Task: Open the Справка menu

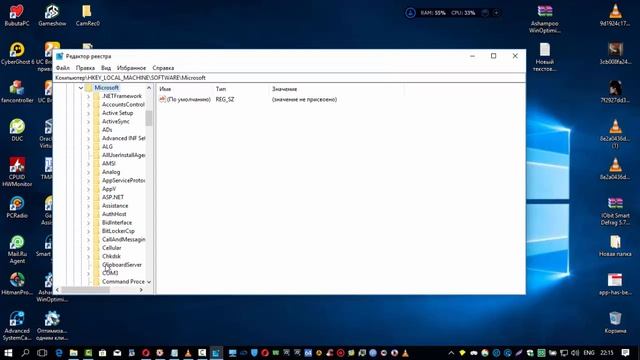Action: (x=163, y=68)
